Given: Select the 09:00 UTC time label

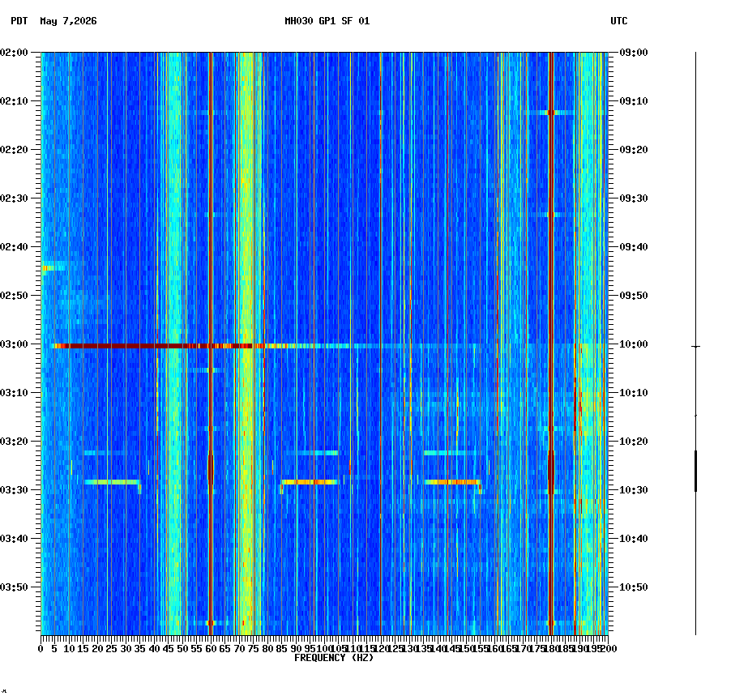Looking at the screenshot, I should coord(634,53).
